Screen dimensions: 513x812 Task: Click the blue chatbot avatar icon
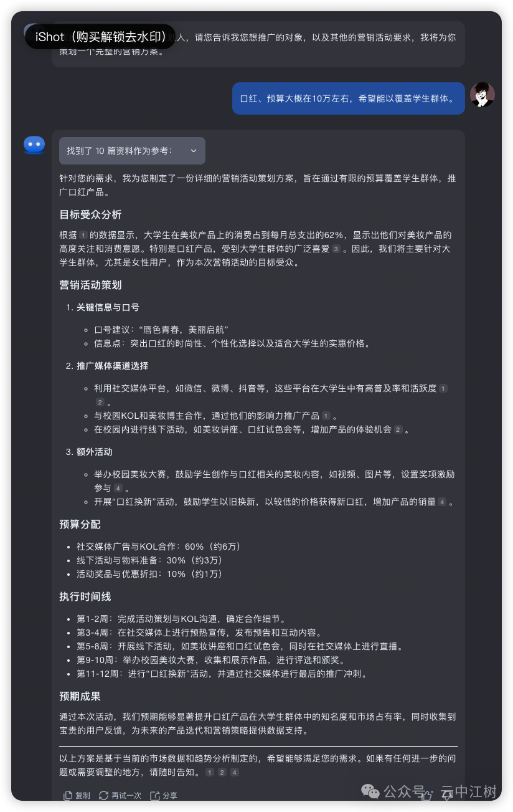[x=34, y=145]
